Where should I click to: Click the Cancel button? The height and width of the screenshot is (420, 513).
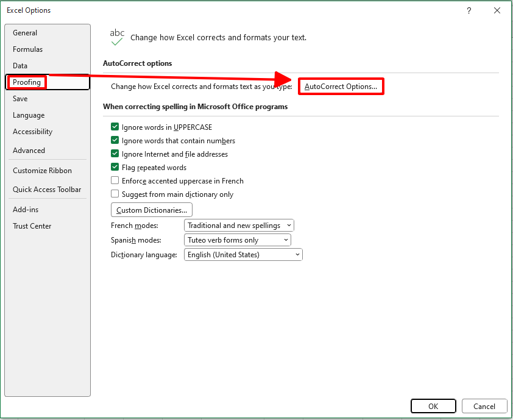click(484, 406)
